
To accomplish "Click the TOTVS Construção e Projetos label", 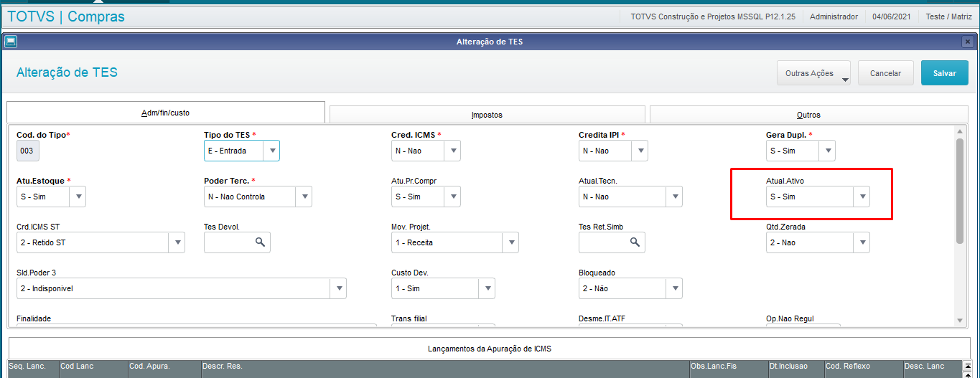I will (713, 16).
